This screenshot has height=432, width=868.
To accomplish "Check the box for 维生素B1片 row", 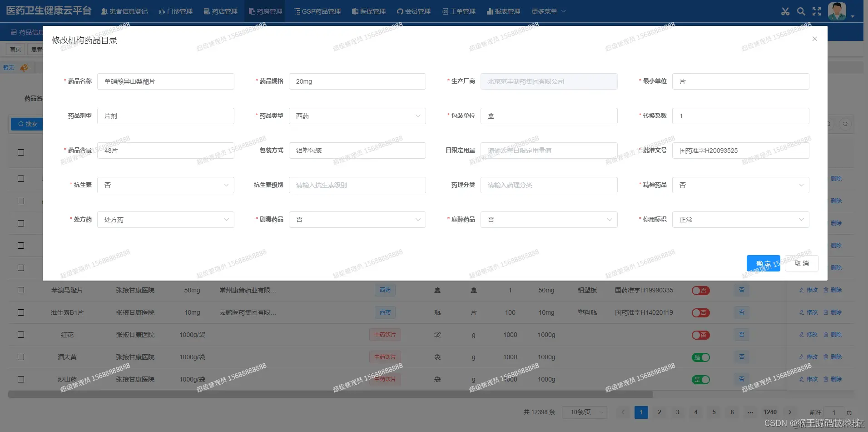I will click(x=21, y=312).
